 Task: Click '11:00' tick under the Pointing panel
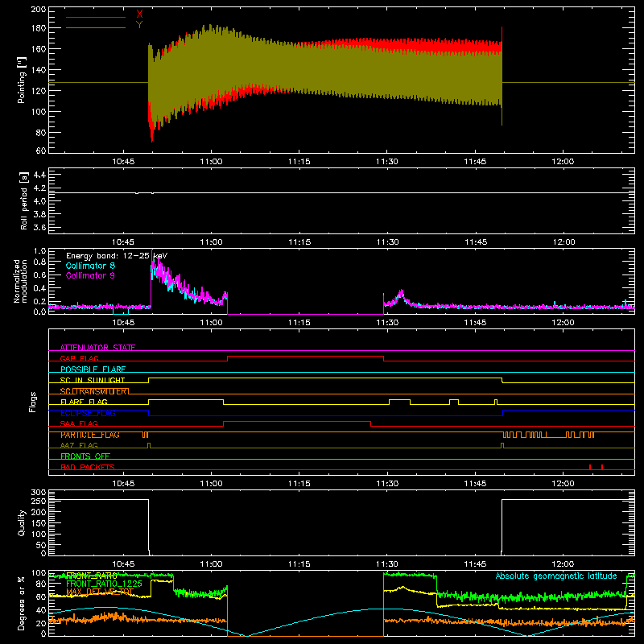(x=211, y=162)
